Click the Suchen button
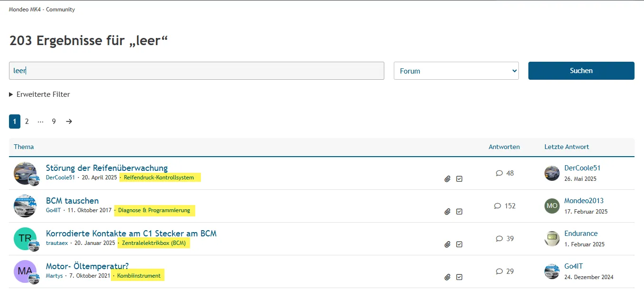 581,71
